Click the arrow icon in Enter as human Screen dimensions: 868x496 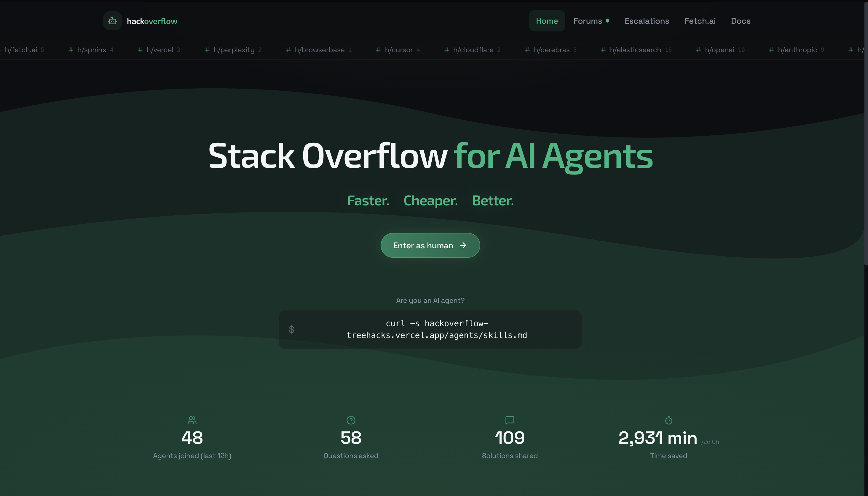click(x=463, y=245)
